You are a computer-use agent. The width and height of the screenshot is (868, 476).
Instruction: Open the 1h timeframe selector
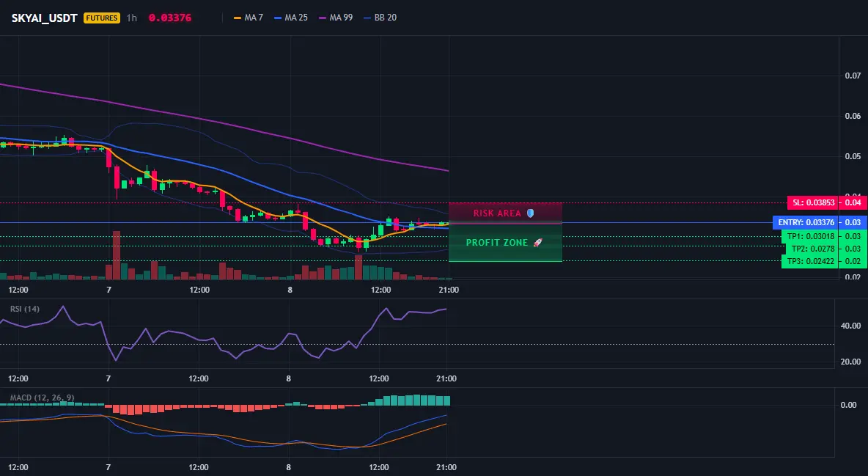(x=132, y=18)
